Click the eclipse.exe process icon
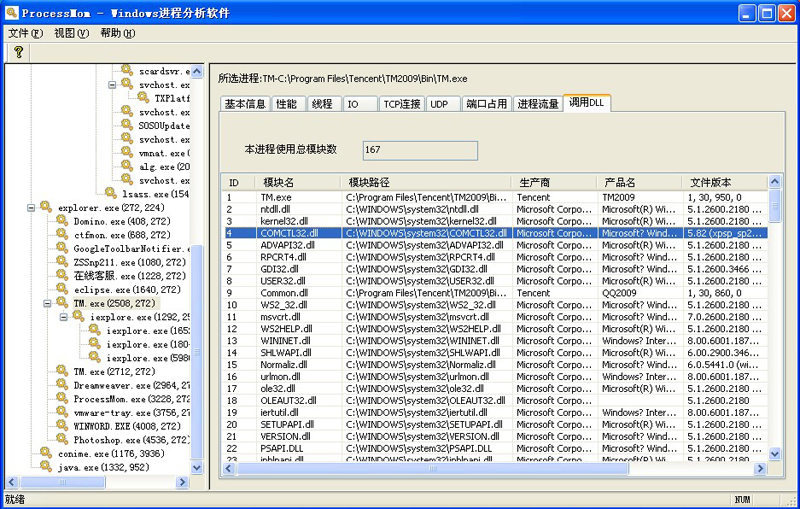Screen dimensions: 800x509 click(x=62, y=289)
